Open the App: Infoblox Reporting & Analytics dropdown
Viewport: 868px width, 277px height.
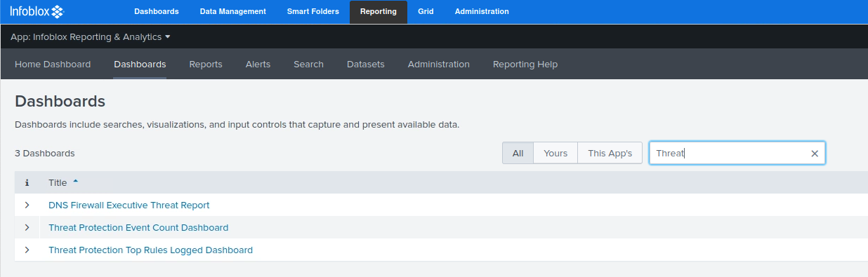91,36
